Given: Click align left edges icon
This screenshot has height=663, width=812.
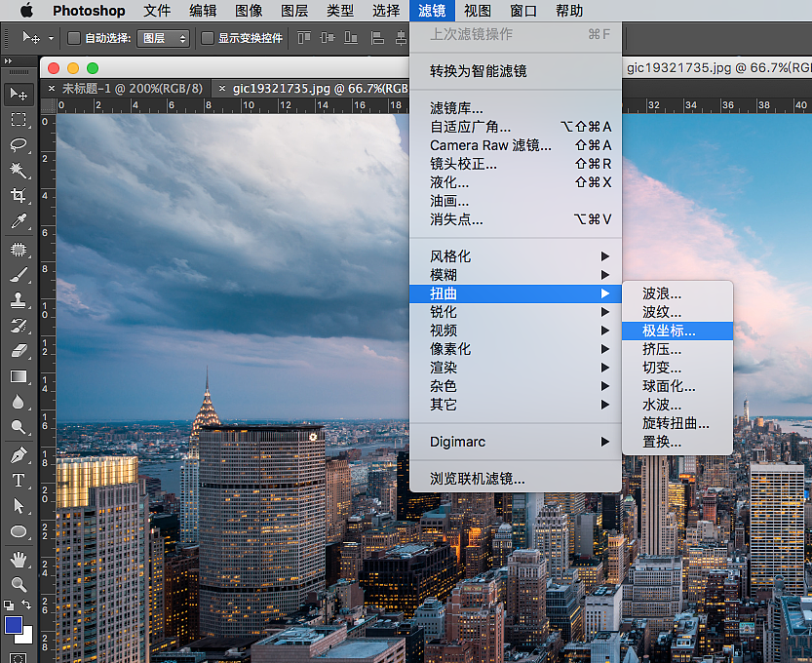Looking at the screenshot, I should pos(377,38).
